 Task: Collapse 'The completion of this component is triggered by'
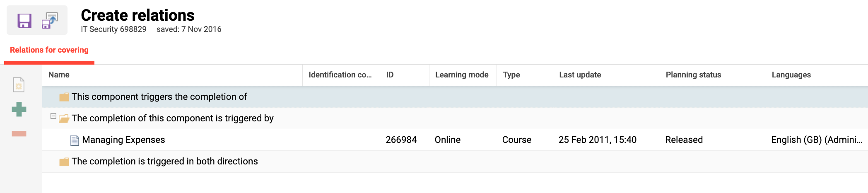click(x=53, y=116)
